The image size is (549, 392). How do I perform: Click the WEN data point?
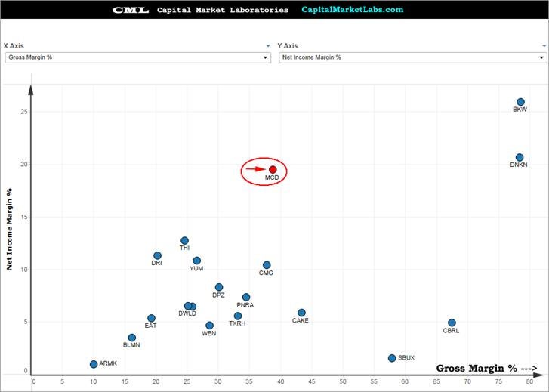[x=209, y=326]
